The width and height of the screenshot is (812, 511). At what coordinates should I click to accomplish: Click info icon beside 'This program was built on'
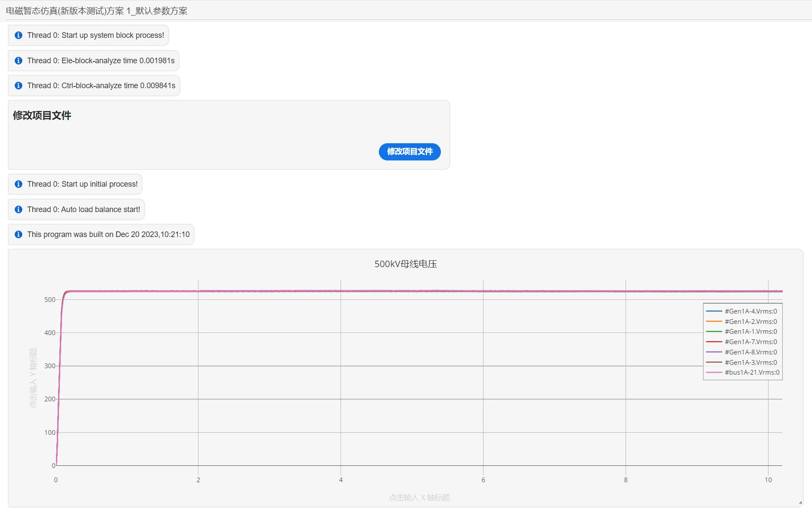(19, 234)
